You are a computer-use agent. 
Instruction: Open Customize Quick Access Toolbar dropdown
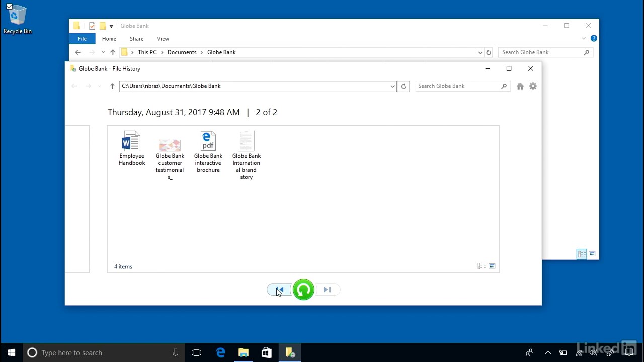click(x=111, y=26)
